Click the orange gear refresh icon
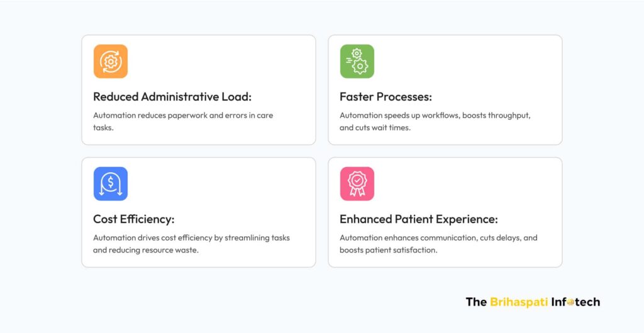 111,62
